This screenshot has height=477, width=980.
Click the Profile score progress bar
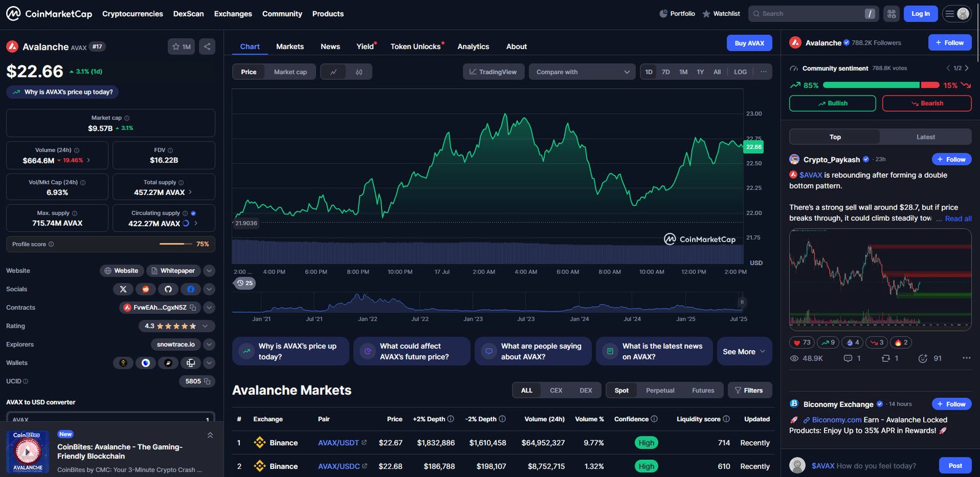coord(176,244)
